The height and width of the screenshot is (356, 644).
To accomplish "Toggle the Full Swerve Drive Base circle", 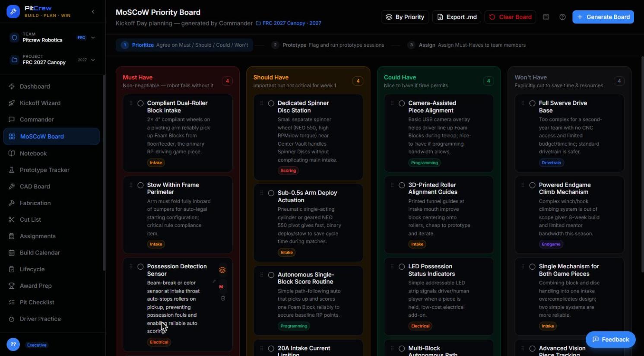I will 532,103.
